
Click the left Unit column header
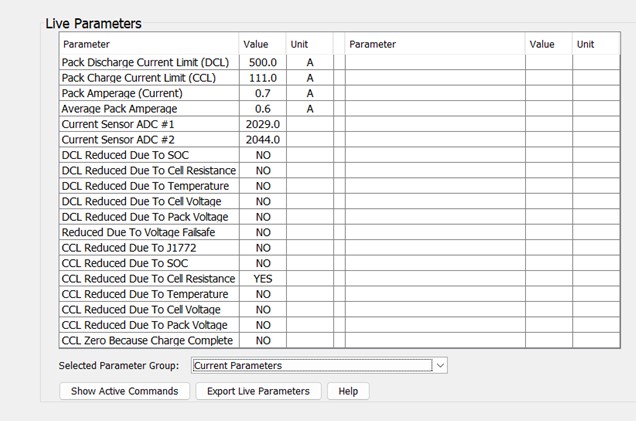click(x=309, y=44)
